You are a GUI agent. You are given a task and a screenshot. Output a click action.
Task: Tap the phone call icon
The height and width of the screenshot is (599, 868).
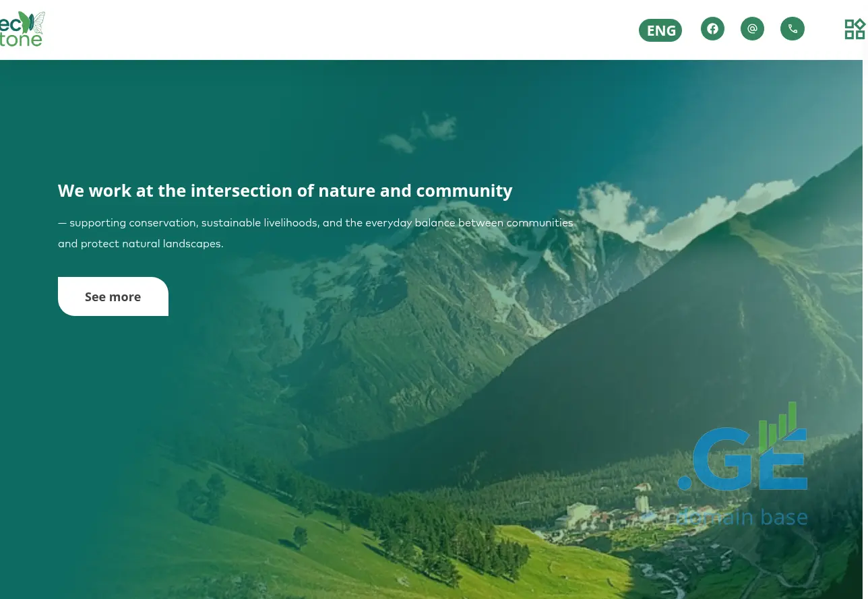793,29
